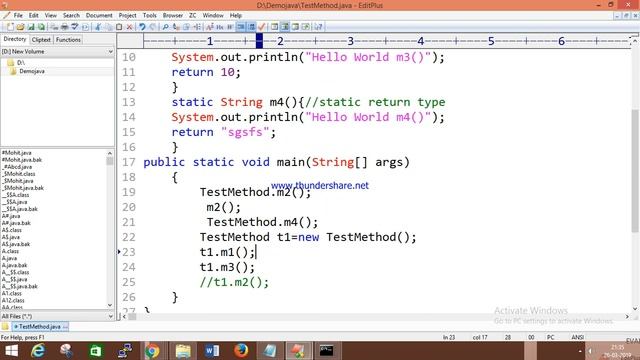Image resolution: width=640 pixels, height=360 pixels.
Task: Open the ZC menu
Action: (192, 16)
